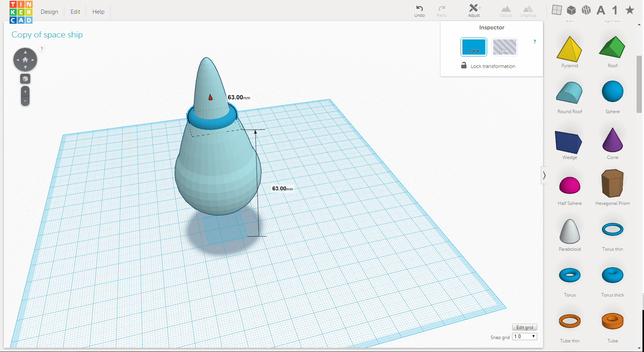Click the Redo button
This screenshot has width=644, height=352.
442,11
